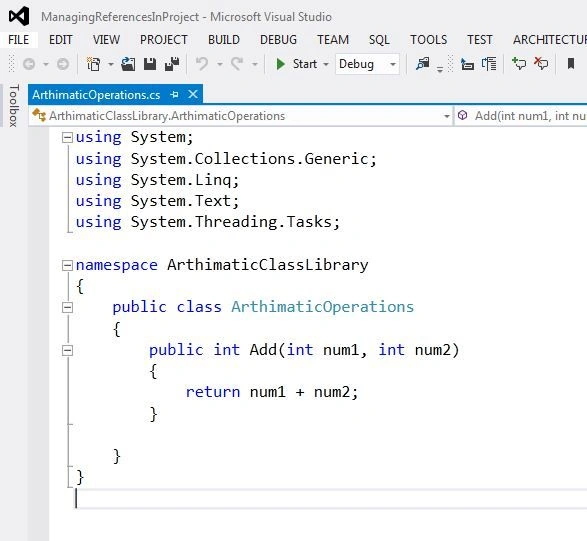Click the green Start debugging play icon

pos(280,64)
